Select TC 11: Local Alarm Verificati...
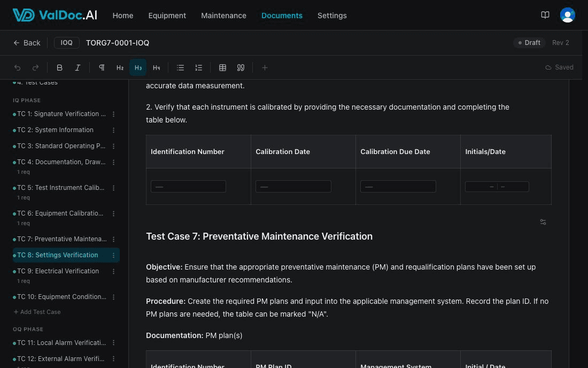Image resolution: width=588 pixels, height=368 pixels. [x=61, y=342]
